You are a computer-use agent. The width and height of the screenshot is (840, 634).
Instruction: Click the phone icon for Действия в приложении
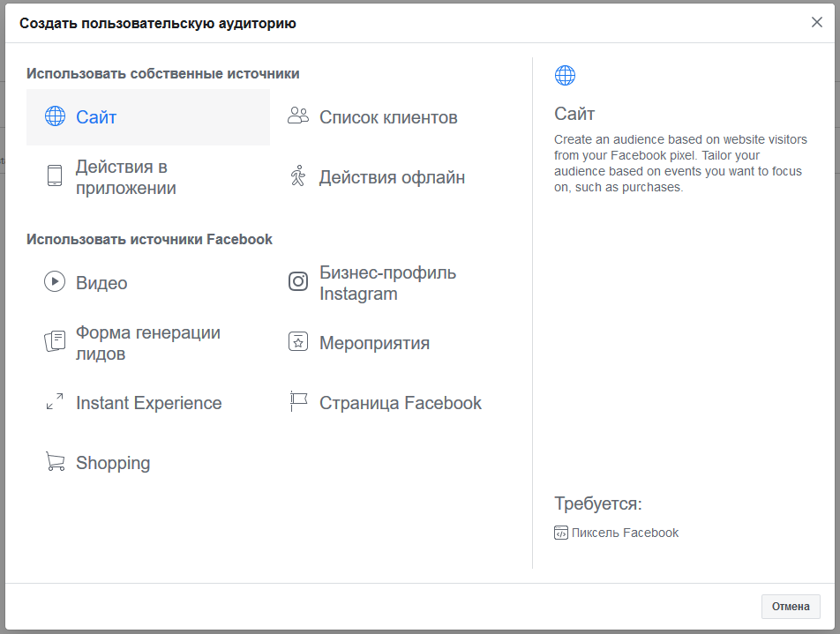click(55, 176)
